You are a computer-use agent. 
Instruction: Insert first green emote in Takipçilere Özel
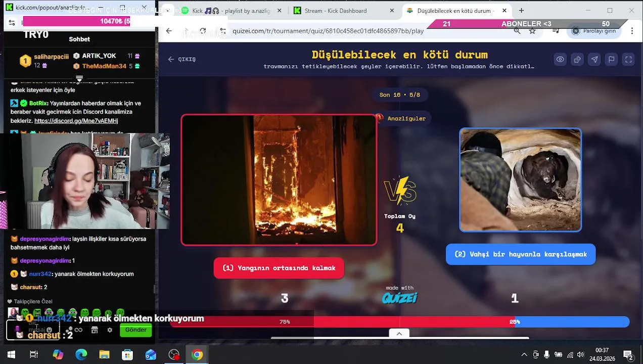point(25,312)
